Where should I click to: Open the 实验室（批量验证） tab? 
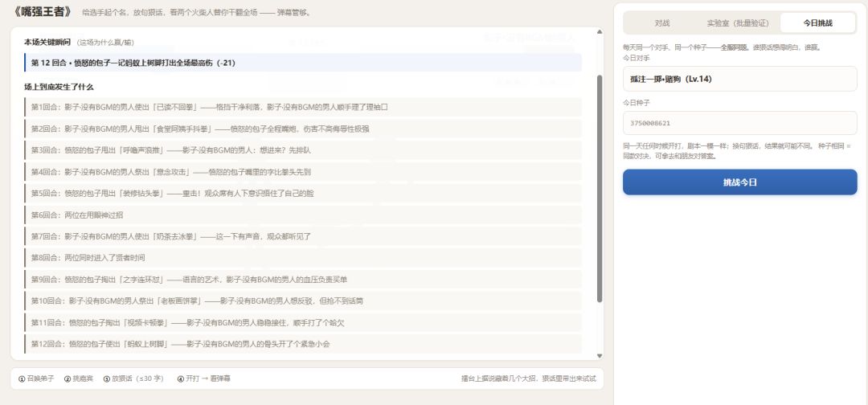(738, 23)
